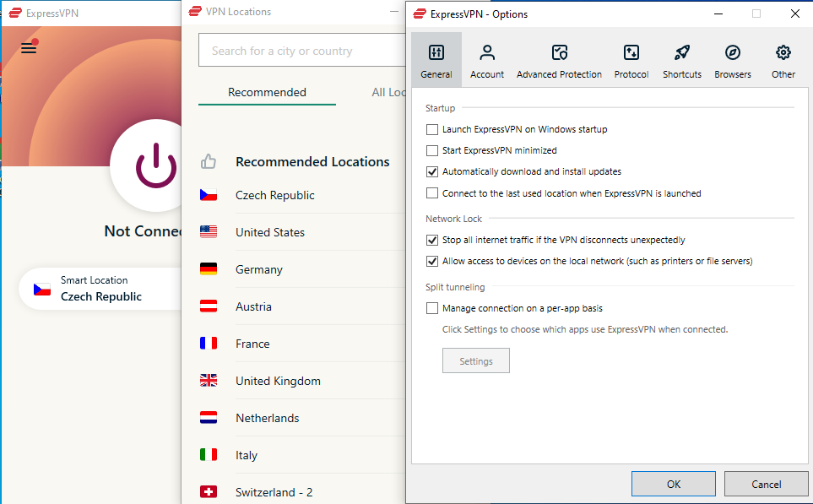Click the thumbs-up Recommended Locations icon
This screenshot has height=504, width=813.
[209, 161]
